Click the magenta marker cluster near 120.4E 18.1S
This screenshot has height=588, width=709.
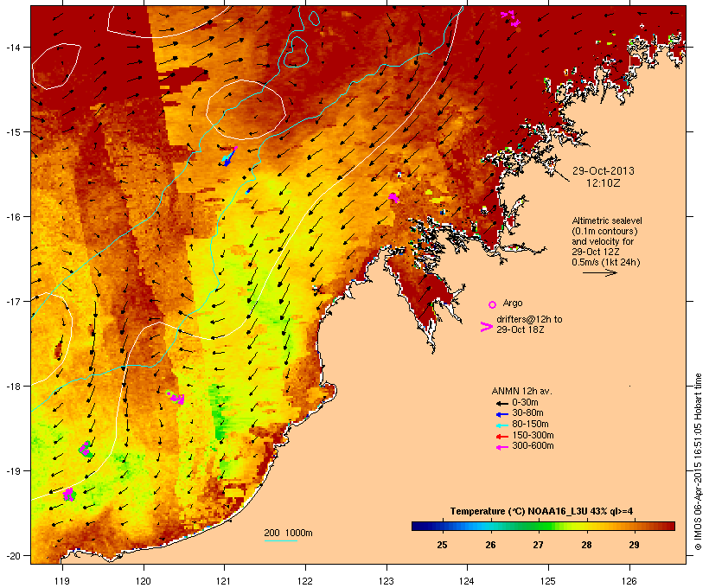click(x=176, y=398)
